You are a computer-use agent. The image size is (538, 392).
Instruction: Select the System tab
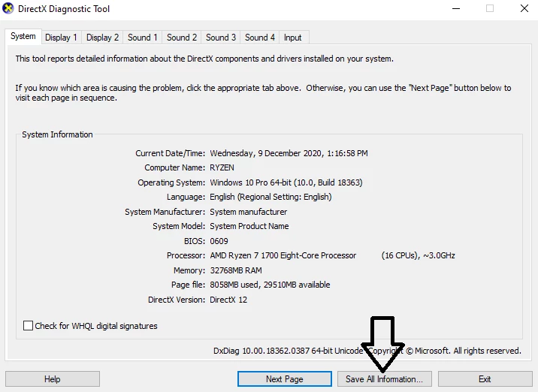click(x=23, y=36)
